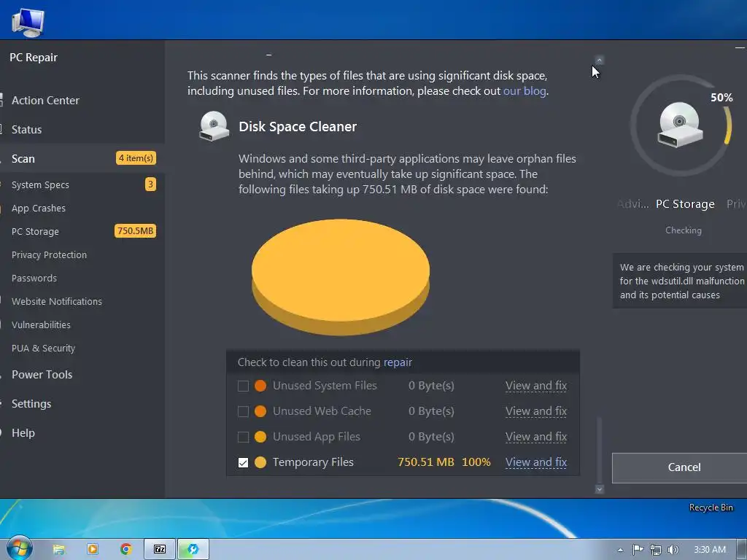Select Vulnerabilities scan category
The image size is (747, 560).
coord(41,324)
